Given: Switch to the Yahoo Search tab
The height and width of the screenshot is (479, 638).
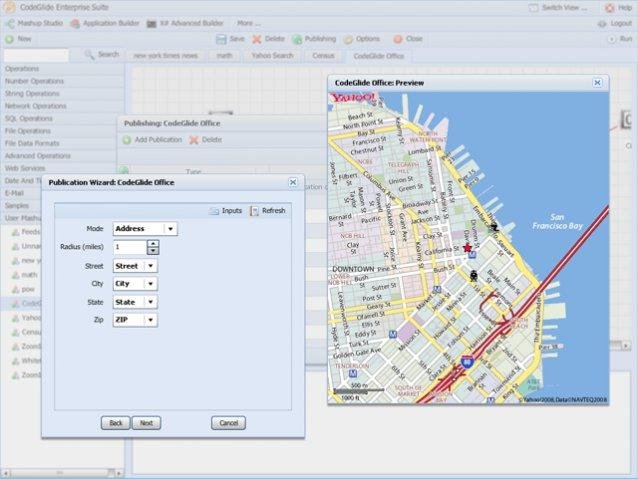Looking at the screenshot, I should coord(272,56).
